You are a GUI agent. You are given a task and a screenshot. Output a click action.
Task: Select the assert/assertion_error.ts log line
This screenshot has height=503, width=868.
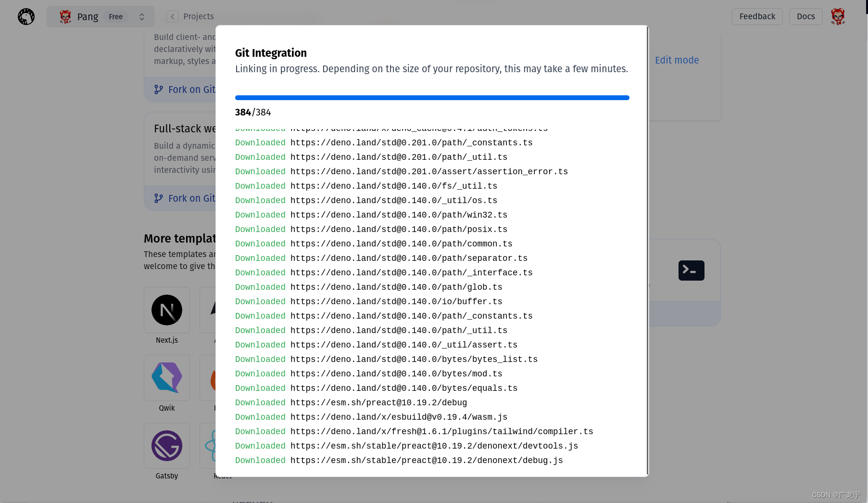[x=402, y=171]
